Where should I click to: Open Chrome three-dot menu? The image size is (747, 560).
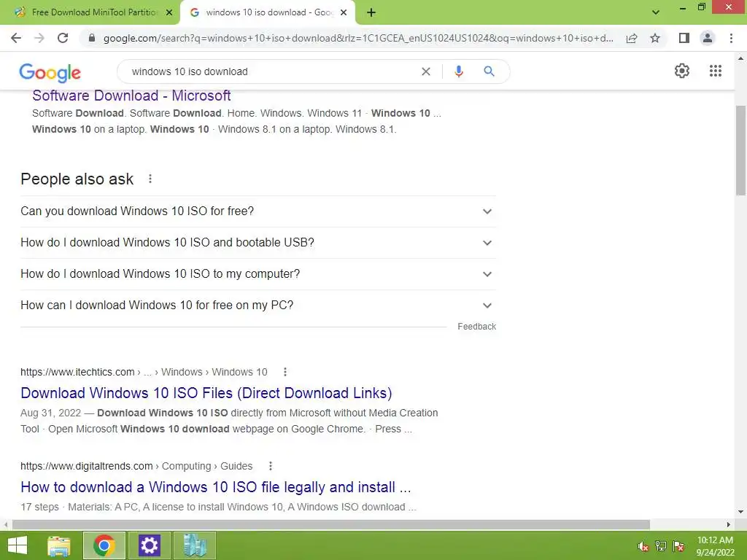pos(731,38)
